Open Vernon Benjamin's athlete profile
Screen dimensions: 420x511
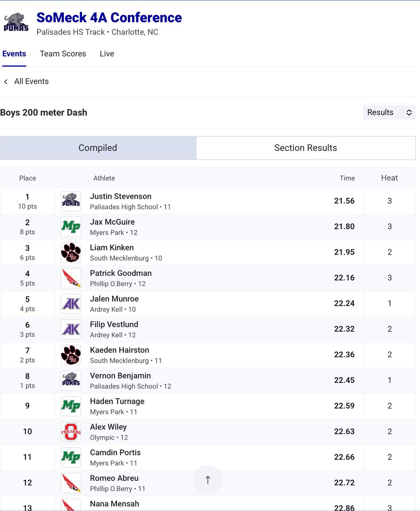click(120, 376)
